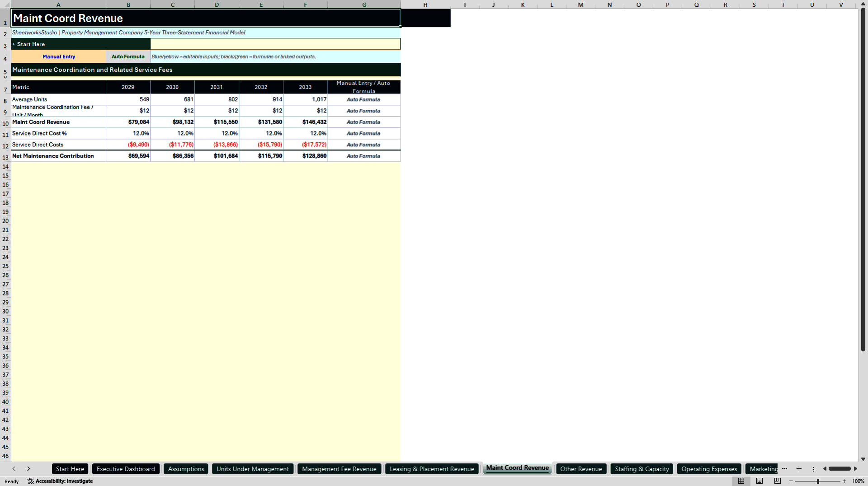
Task: Click horizontal scrollbar right arrow
Action: coord(855,469)
